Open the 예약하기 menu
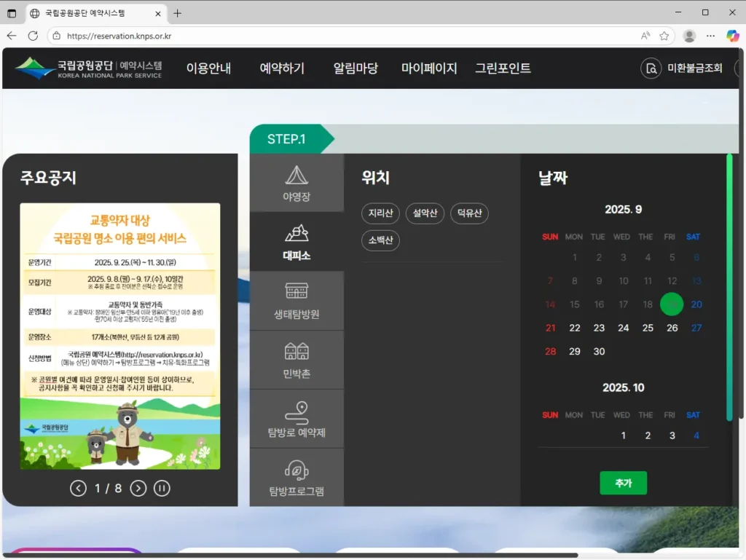 coord(282,68)
